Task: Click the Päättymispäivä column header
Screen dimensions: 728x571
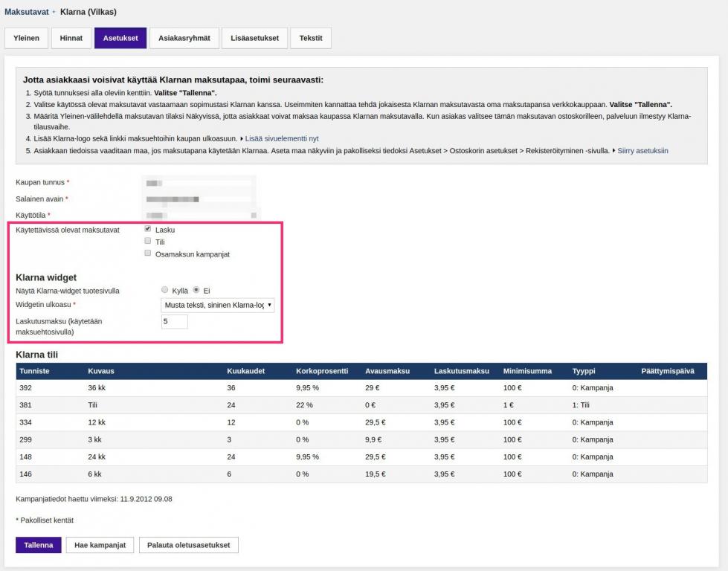Action: click(x=668, y=372)
